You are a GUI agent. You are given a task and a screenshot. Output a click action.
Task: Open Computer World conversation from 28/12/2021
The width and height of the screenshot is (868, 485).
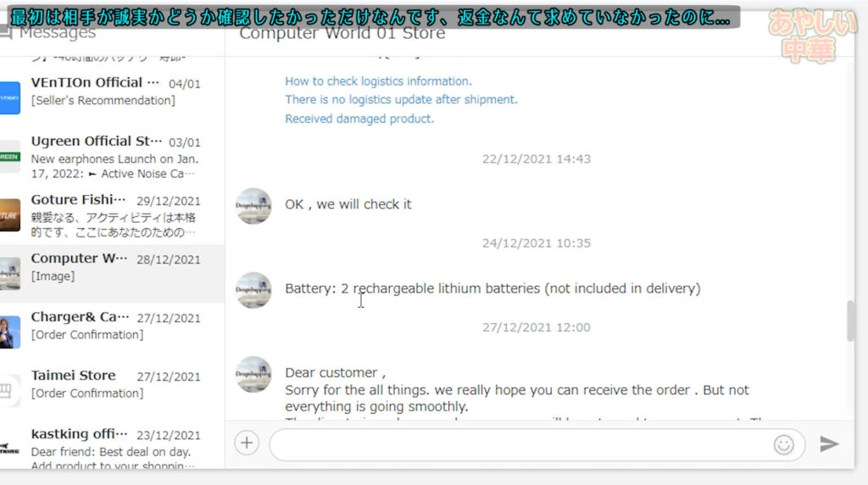click(x=115, y=267)
